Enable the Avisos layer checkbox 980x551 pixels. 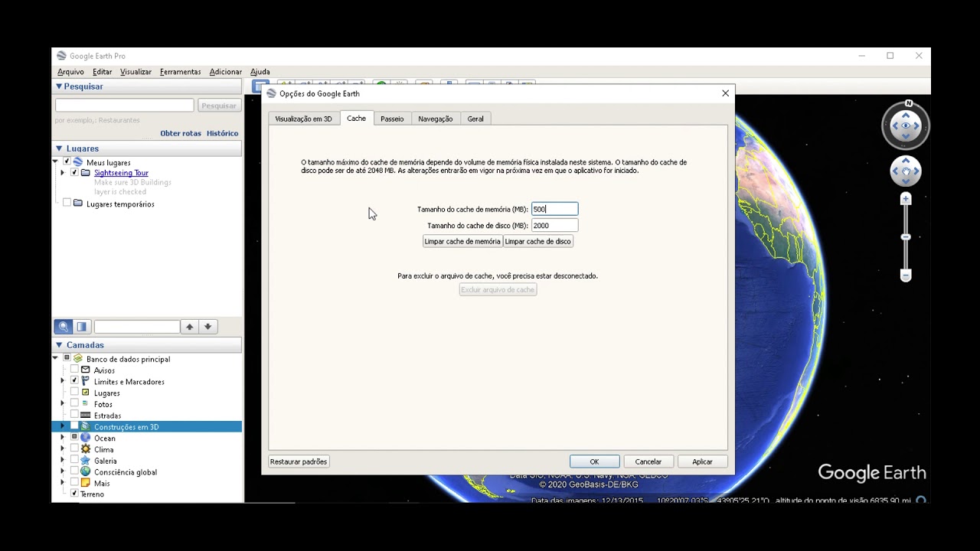74,370
